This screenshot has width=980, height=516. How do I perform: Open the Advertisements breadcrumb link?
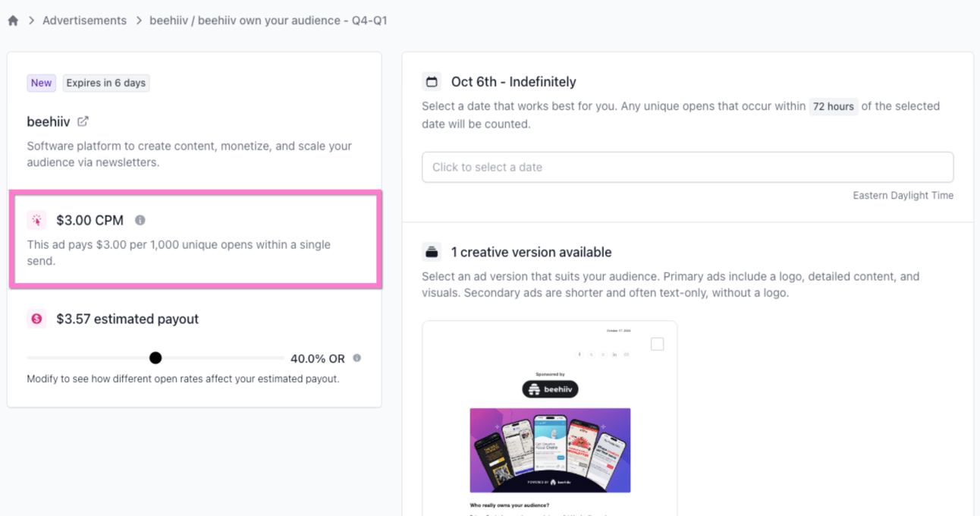[x=84, y=20]
